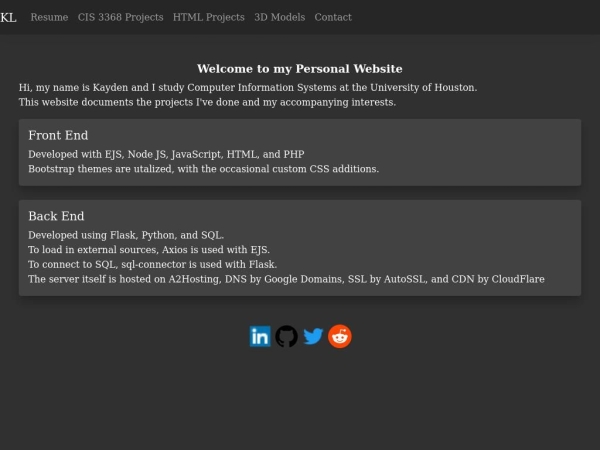Click the sql-connector line
Image resolution: width=600 pixels, height=450 pixels.
click(153, 264)
